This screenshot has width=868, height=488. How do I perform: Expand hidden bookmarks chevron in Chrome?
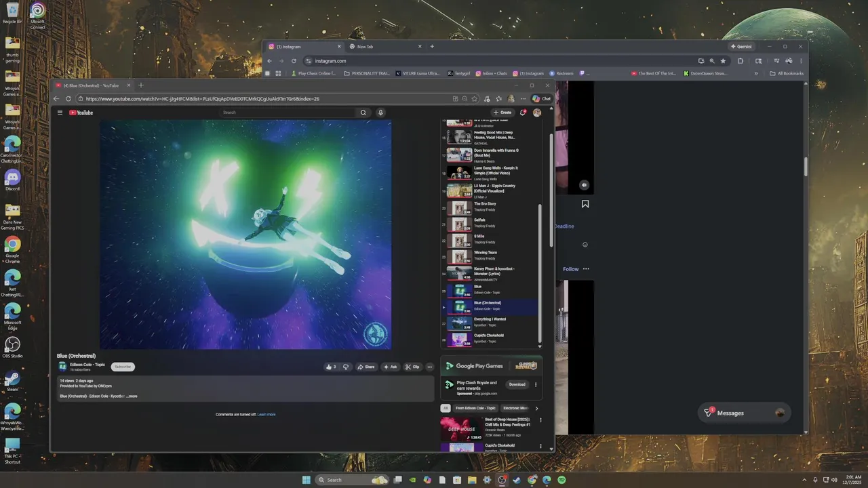(756, 73)
